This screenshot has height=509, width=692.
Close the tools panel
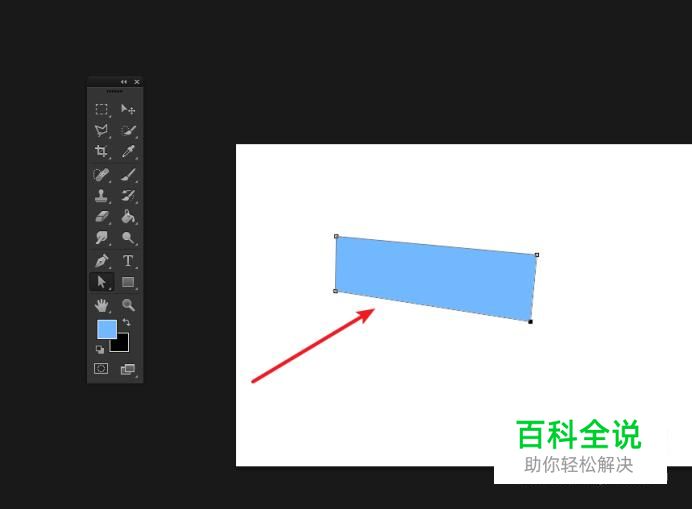pyautogui.click(x=137, y=82)
